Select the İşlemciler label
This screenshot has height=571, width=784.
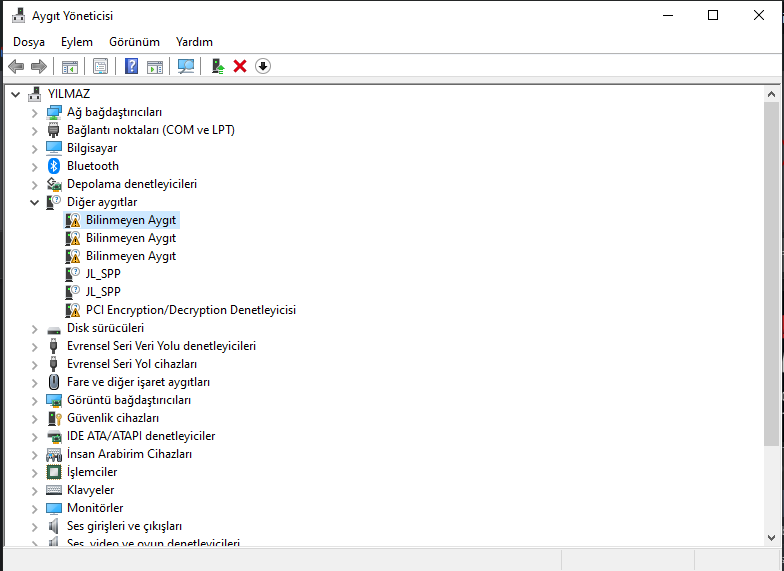click(x=92, y=472)
